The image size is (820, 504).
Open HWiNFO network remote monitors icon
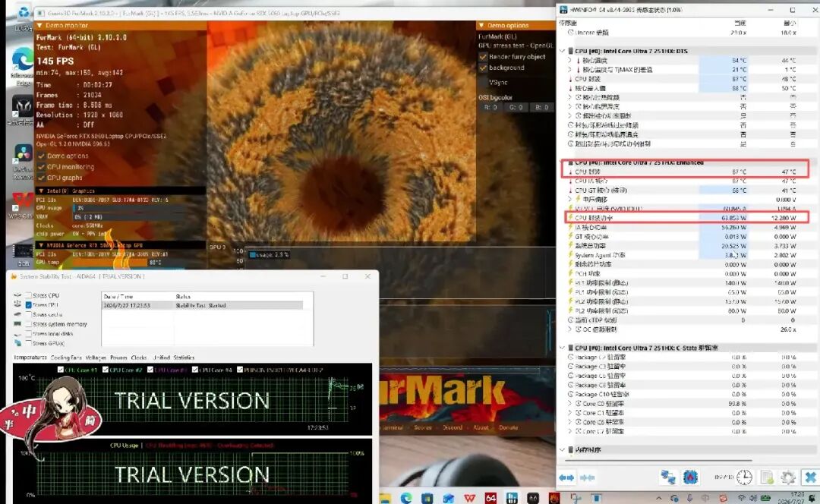click(x=668, y=477)
